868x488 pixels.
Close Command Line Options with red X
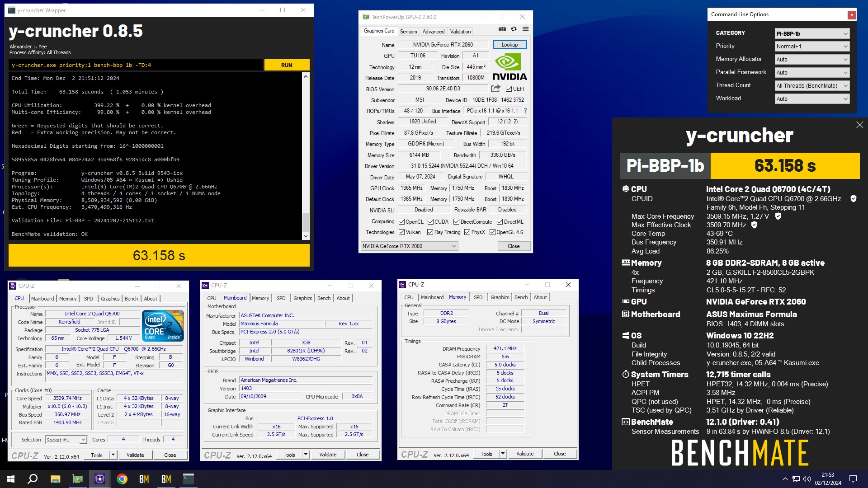tap(852, 15)
